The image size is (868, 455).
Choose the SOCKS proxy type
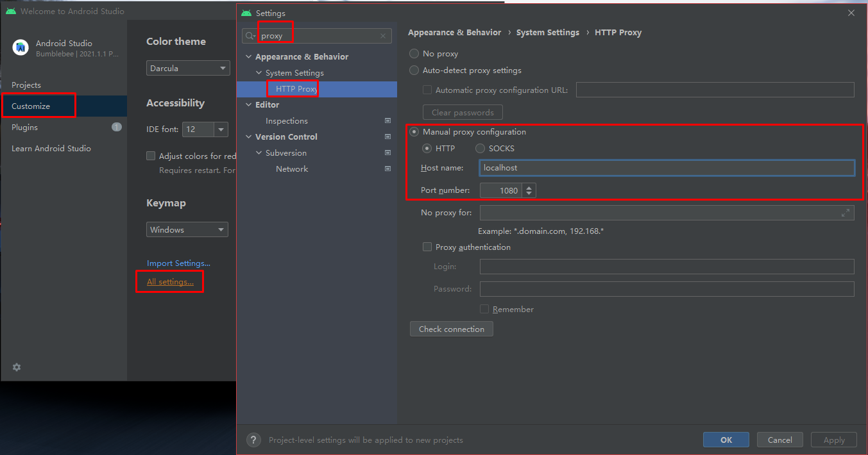[x=480, y=149]
